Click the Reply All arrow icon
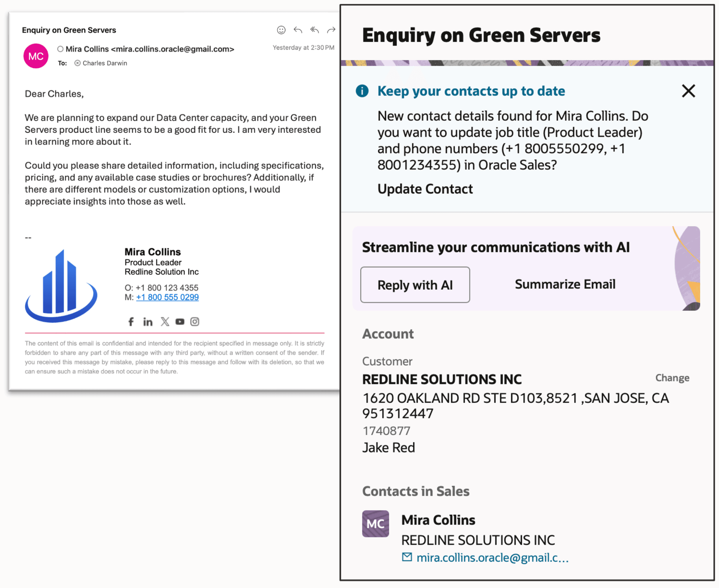Image resolution: width=719 pixels, height=588 pixels. [314, 30]
